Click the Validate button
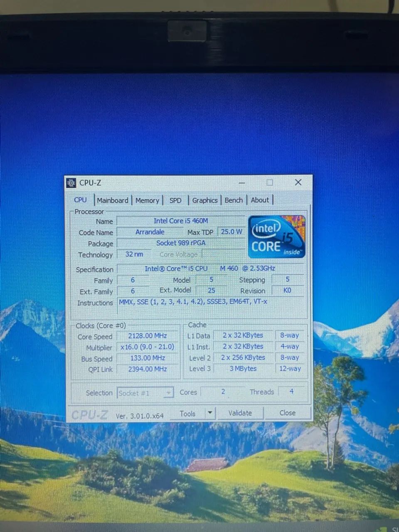The image size is (399, 532). (x=240, y=413)
